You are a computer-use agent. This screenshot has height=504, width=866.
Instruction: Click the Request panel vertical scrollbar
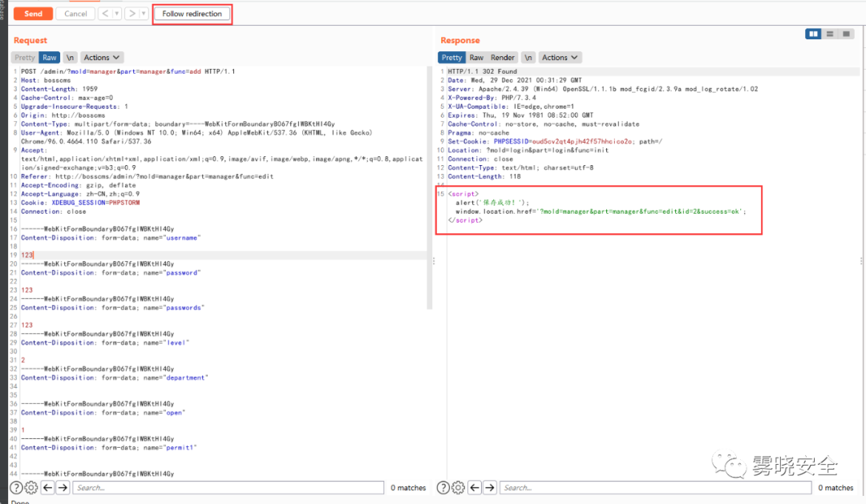tap(429, 187)
